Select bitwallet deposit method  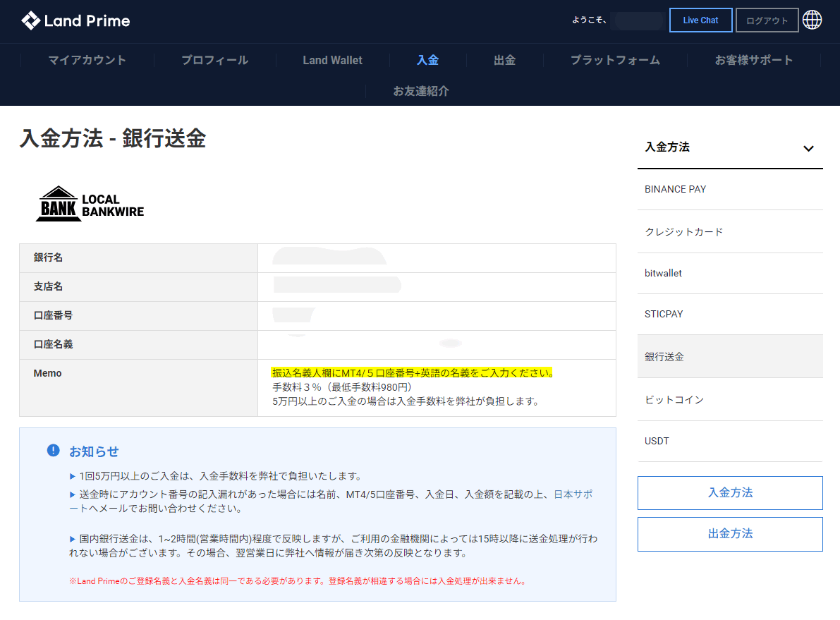click(x=730, y=273)
